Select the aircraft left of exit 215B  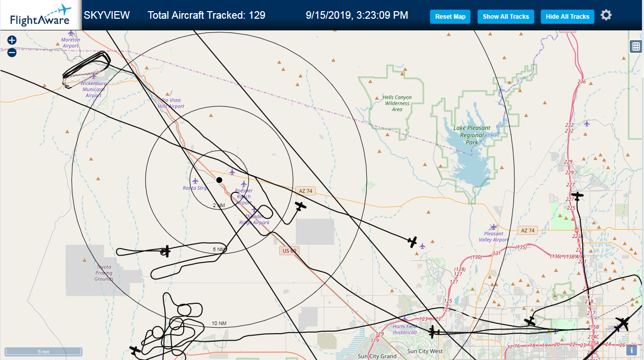point(530,321)
